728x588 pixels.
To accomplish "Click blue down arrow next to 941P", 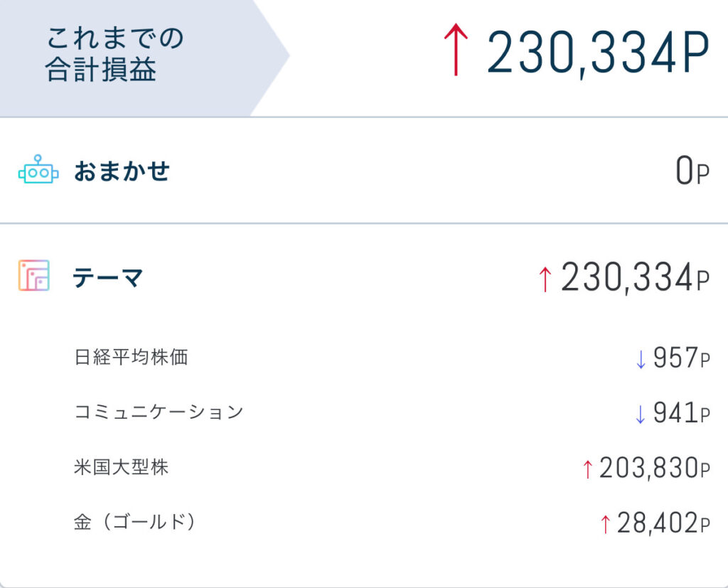I will 641,414.
